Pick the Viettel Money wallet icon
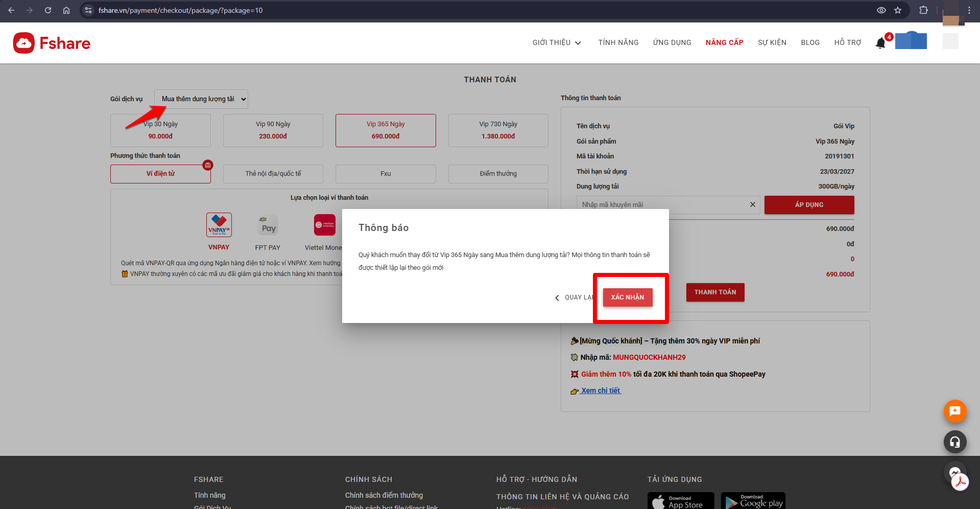 [x=324, y=225]
